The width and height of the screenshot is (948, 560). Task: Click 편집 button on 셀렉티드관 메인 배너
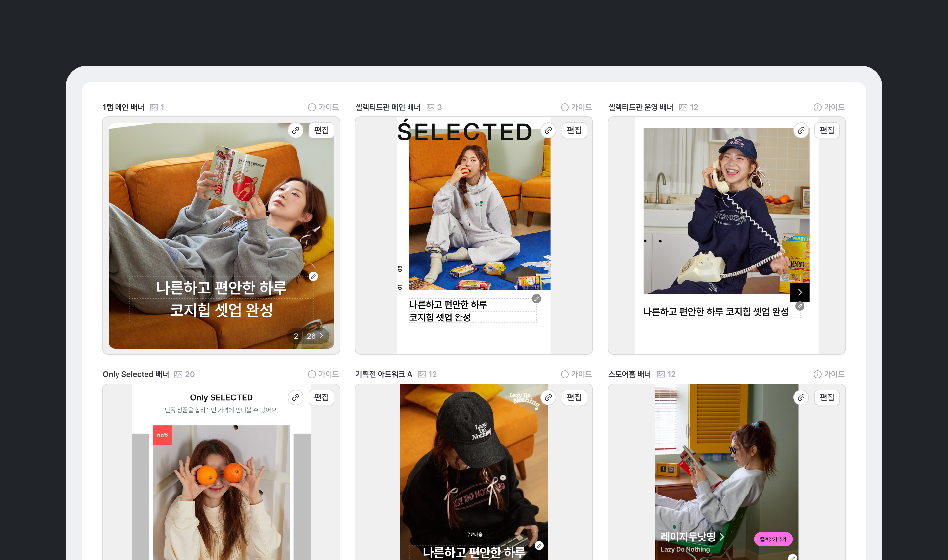[x=574, y=130]
